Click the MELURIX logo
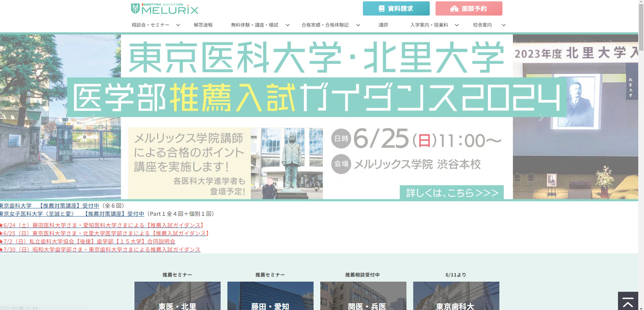 click(165, 9)
